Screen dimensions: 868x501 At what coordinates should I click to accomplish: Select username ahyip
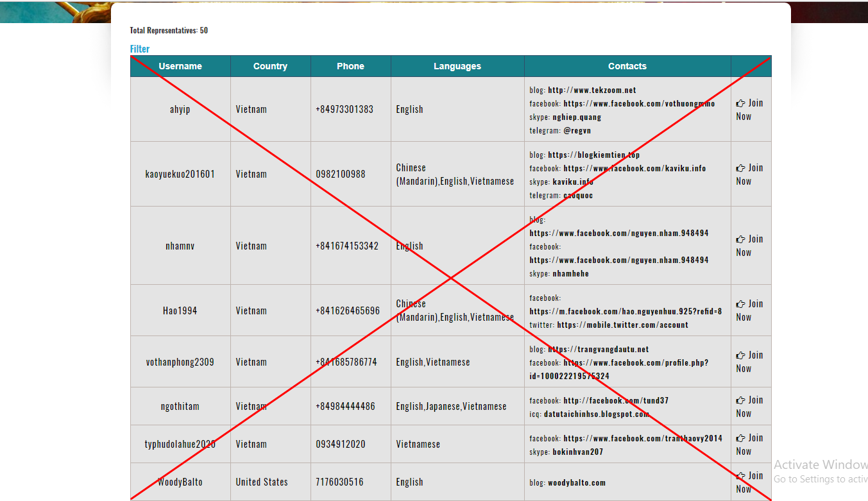180,110
